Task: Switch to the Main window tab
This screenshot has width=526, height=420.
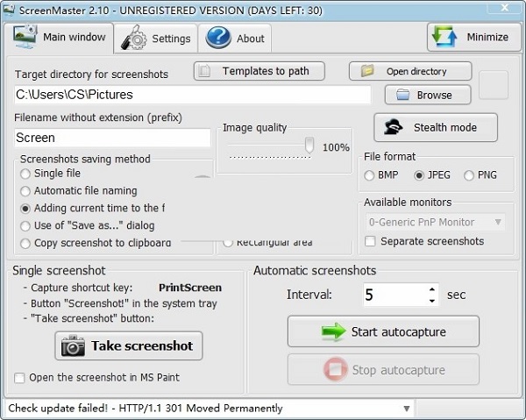Action: [x=60, y=37]
